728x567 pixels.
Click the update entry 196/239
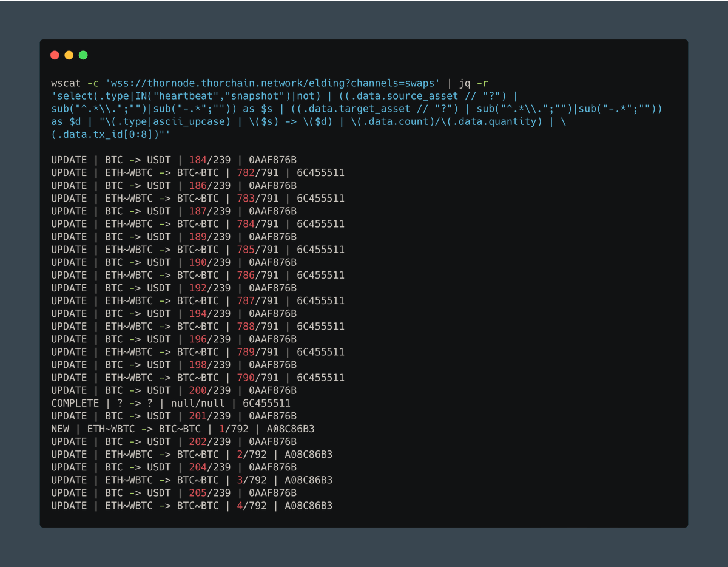(174, 339)
